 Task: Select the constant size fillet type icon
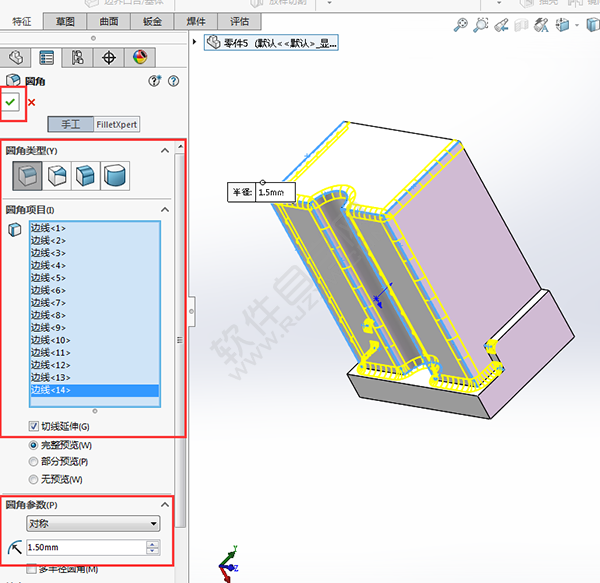pyautogui.click(x=27, y=176)
